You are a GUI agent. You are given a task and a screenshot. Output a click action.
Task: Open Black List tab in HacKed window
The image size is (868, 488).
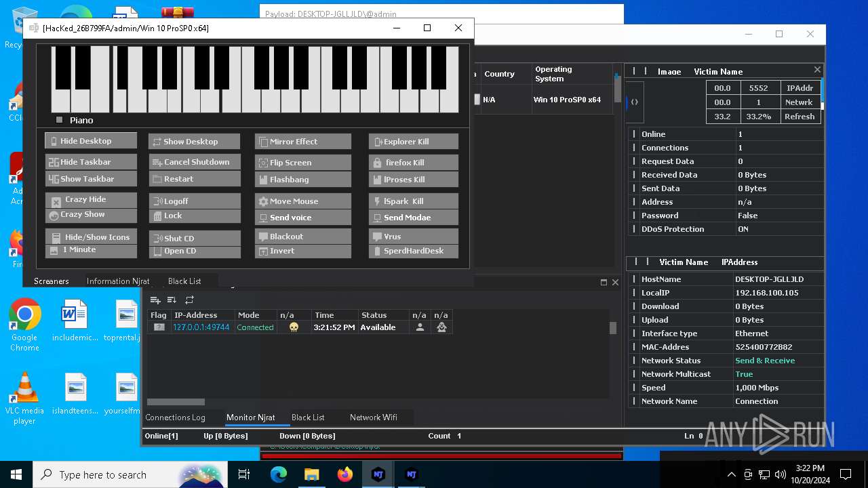184,281
